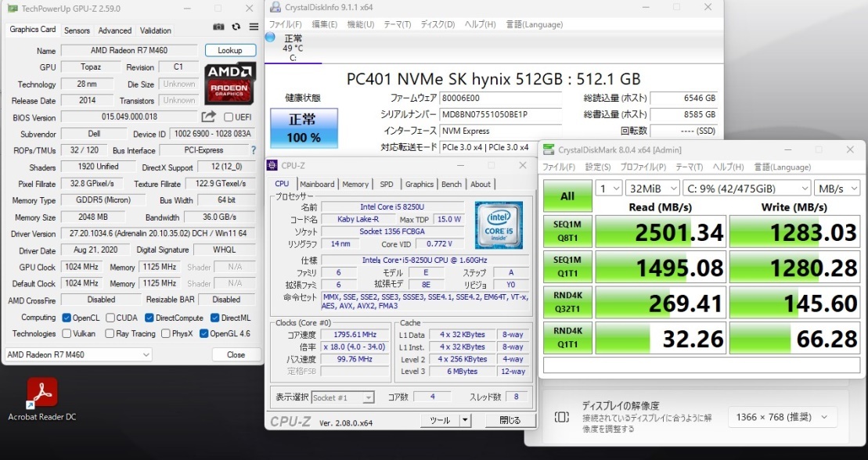Open the プロファイル(P) menu in CrystalDiskMark
This screenshot has width=868, height=460.
point(643,167)
